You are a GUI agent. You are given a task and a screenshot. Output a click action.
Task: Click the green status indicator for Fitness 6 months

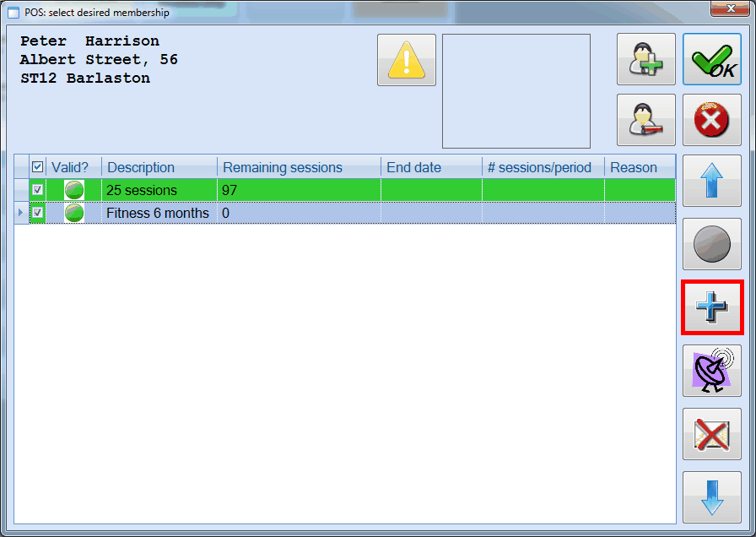73,213
